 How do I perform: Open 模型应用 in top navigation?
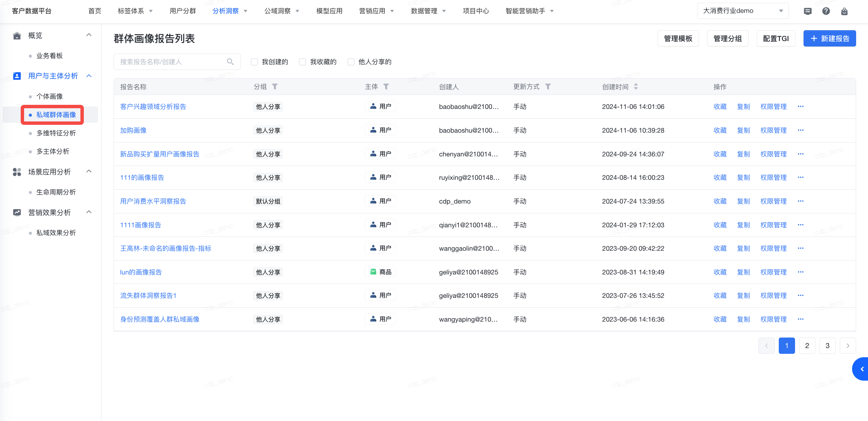tap(329, 11)
